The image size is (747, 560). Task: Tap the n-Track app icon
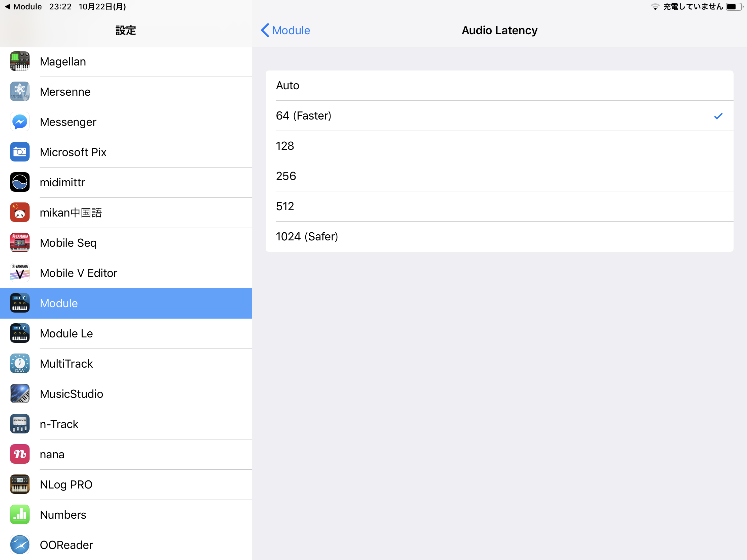[x=19, y=424]
